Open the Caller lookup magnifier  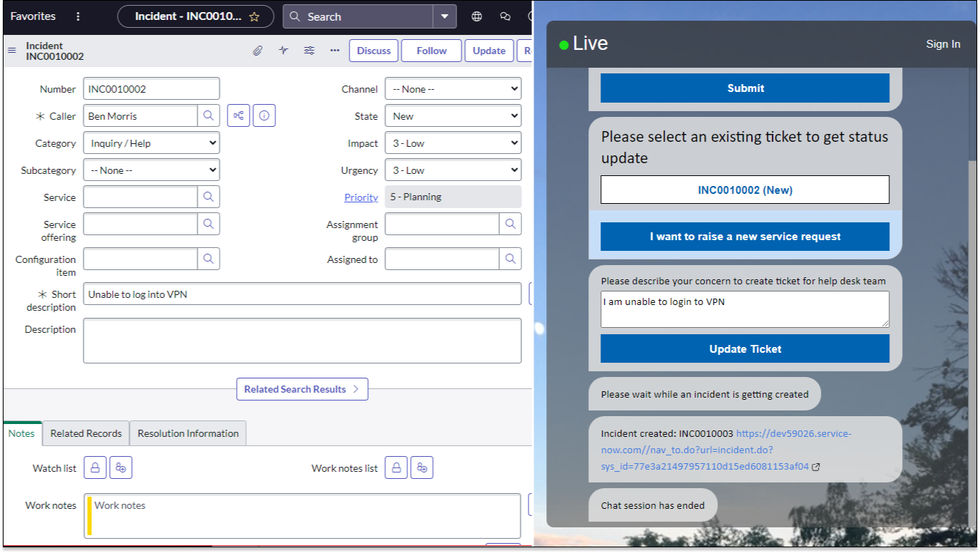click(210, 115)
